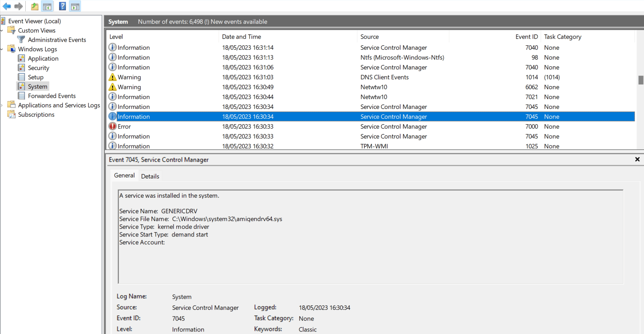Toggle the console tree visibility
The image size is (644, 334).
pos(47,6)
